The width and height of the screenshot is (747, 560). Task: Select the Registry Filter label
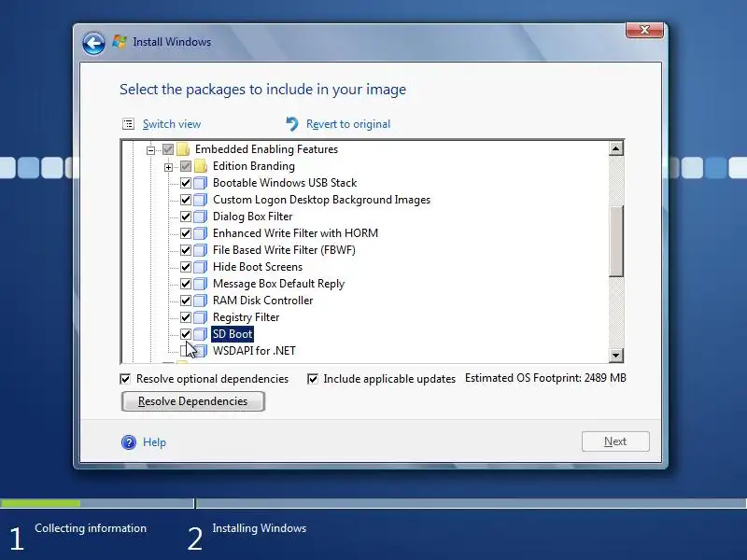[x=246, y=317]
